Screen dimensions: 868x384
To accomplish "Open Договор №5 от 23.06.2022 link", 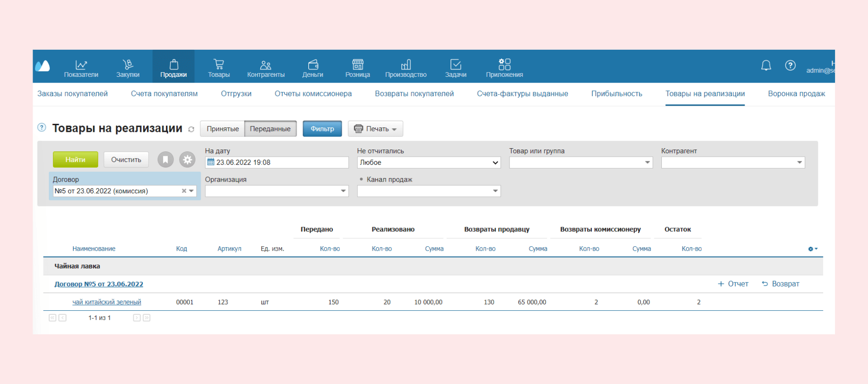I will [x=99, y=284].
